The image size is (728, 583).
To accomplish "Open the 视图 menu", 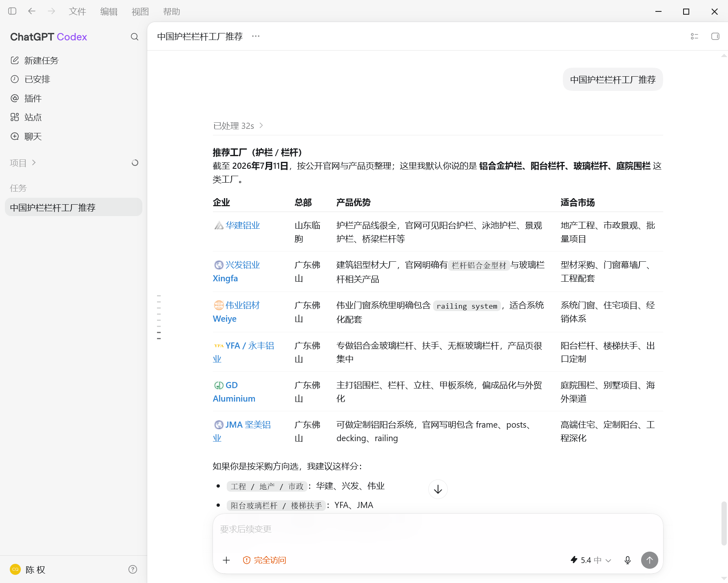I will 140,11.
